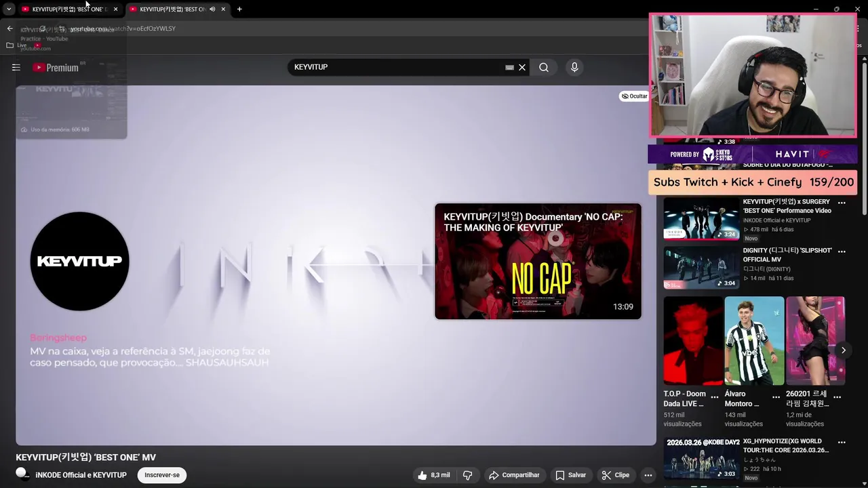This screenshot has width=868, height=488.
Task: Close the second KEYVITUP browser tab
Action: 223,9
